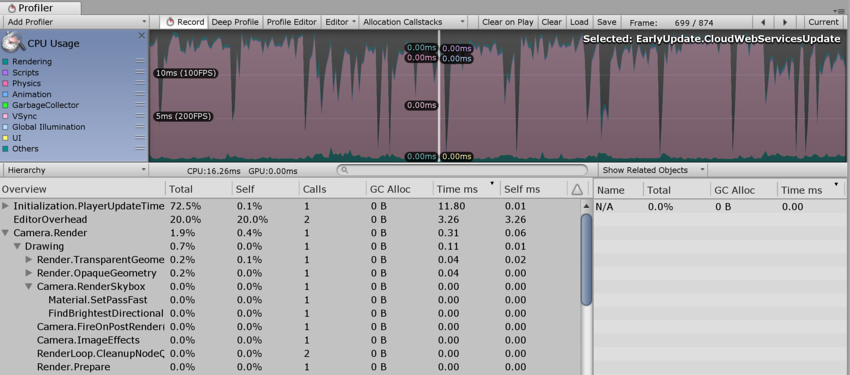850x375 pixels.
Task: Open the Hierarchy view dropdown
Action: pos(75,170)
